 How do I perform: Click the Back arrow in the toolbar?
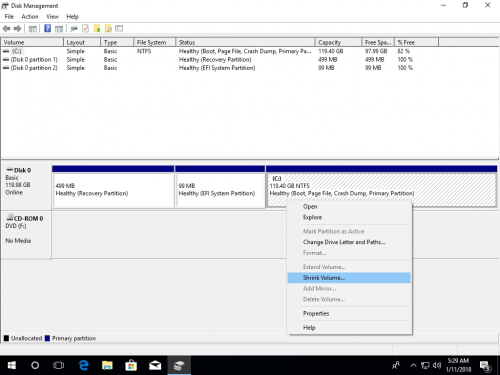click(x=6, y=29)
